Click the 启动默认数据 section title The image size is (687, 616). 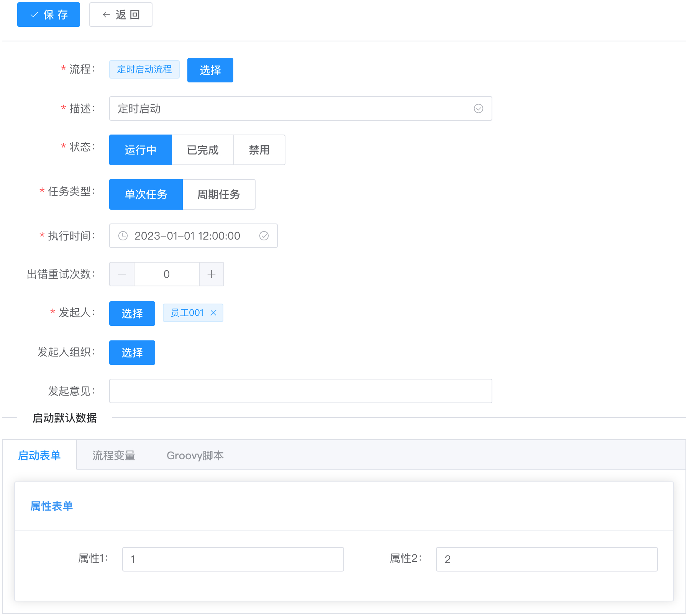(65, 418)
